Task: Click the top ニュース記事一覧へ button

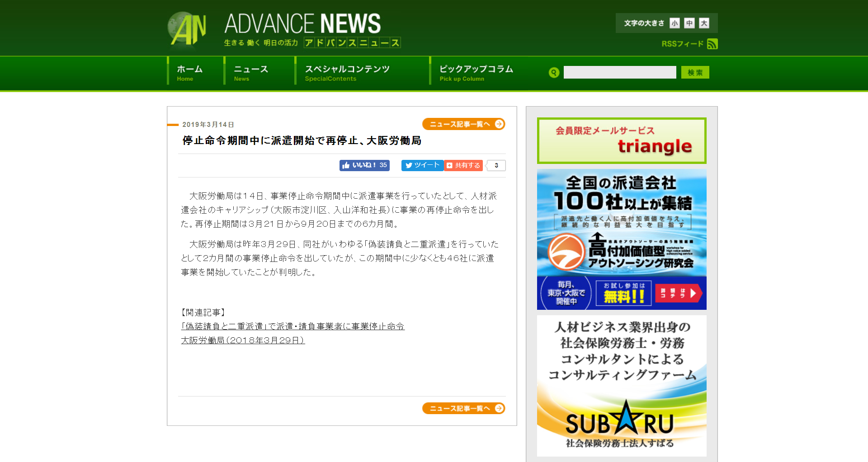Action: 463,124
